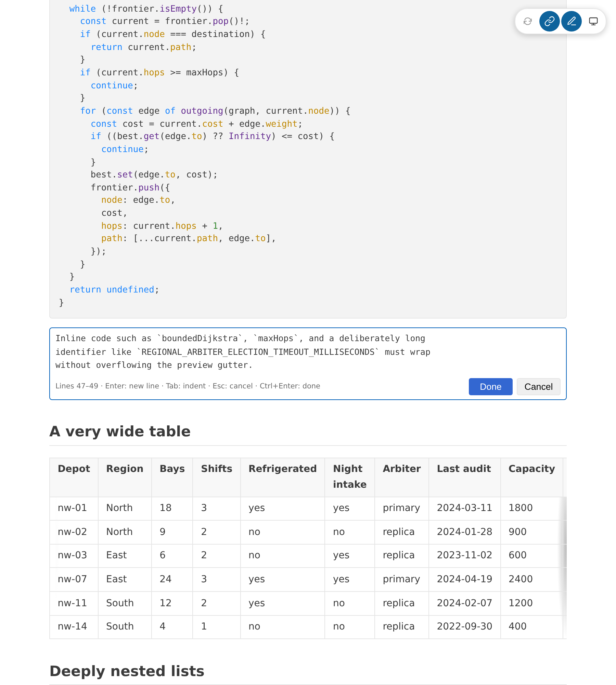Click the 'return current.path;' code line
The height and width of the screenshot is (685, 616).
tap(143, 47)
